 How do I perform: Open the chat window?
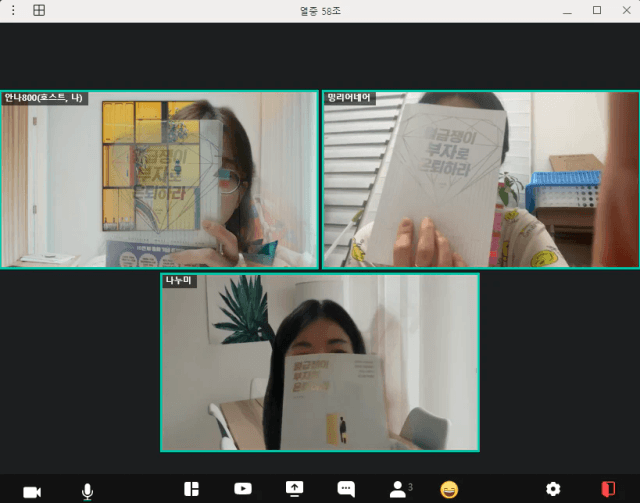coord(346,489)
